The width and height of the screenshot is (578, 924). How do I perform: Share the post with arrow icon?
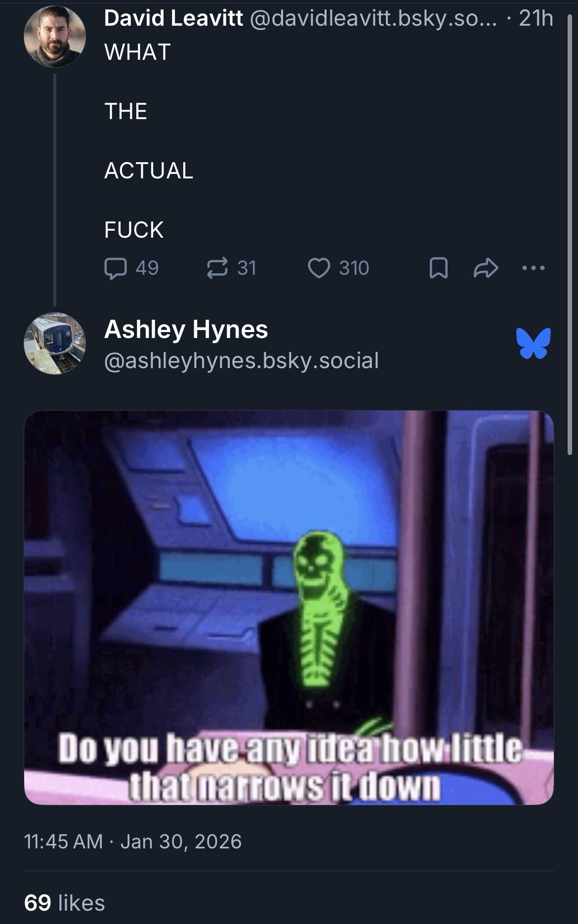click(486, 268)
